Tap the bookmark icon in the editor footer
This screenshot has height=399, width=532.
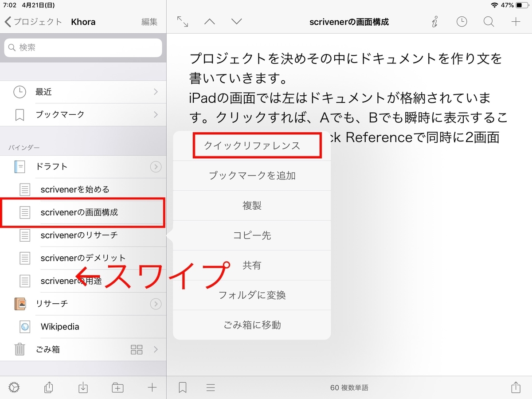[182, 387]
